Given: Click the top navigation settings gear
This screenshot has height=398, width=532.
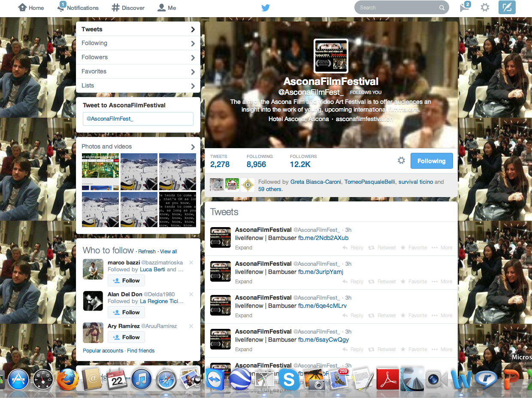Looking at the screenshot, I should coord(485,8).
